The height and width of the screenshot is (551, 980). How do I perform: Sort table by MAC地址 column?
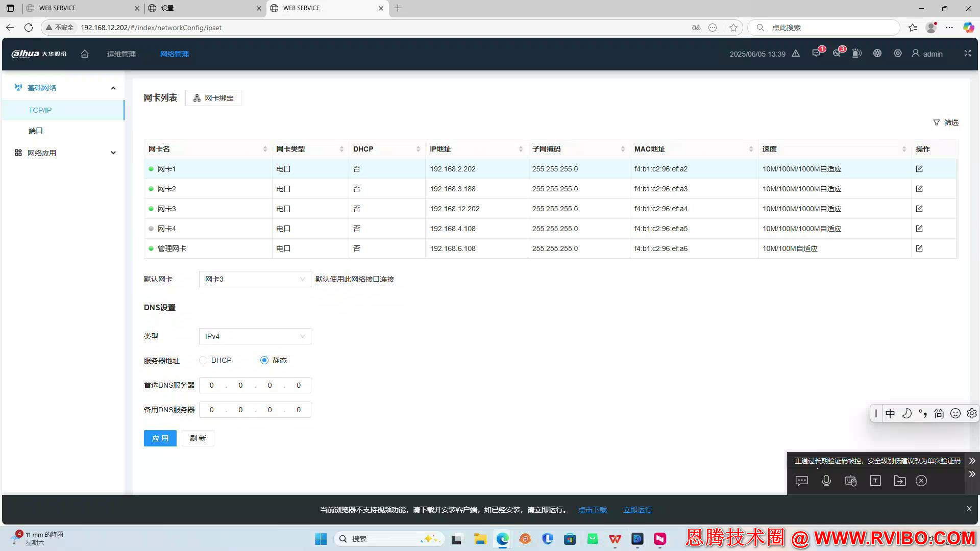[x=751, y=149]
